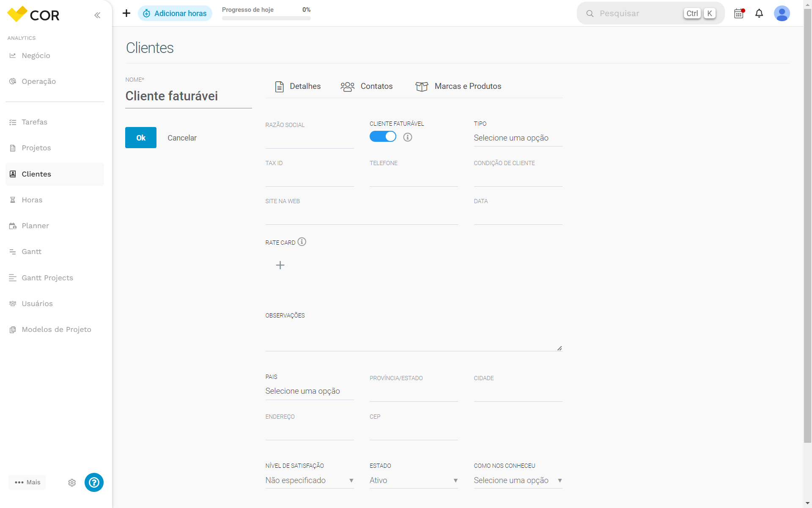This screenshot has width=812, height=508.
Task: Click the Pesquisar search box
Action: [651, 14]
